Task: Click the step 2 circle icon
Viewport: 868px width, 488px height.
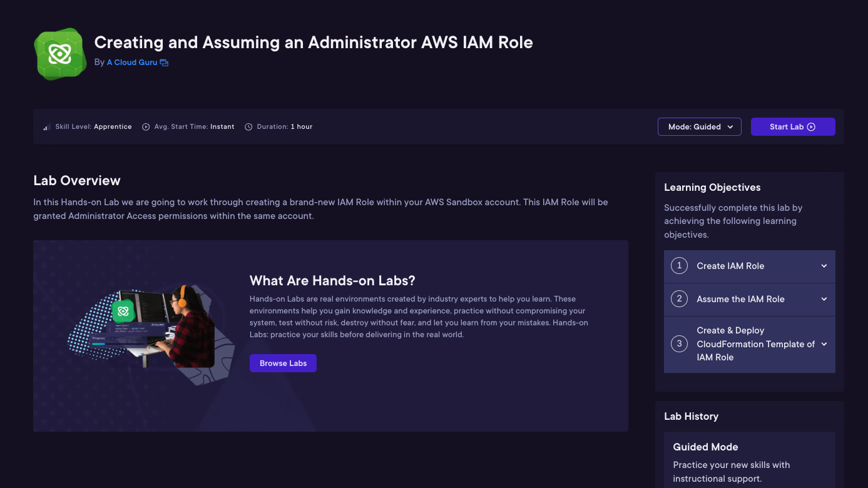Action: [679, 299]
